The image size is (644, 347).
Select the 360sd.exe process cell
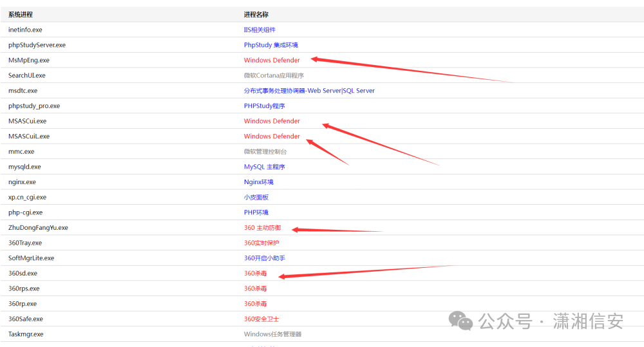(x=23, y=273)
